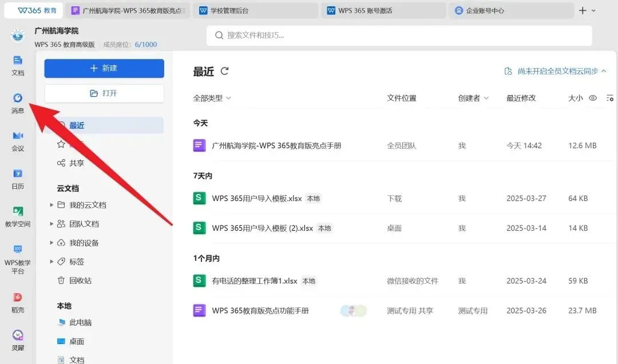Click the document icon of WPS 365教育版亮点功能手册

tap(199, 310)
